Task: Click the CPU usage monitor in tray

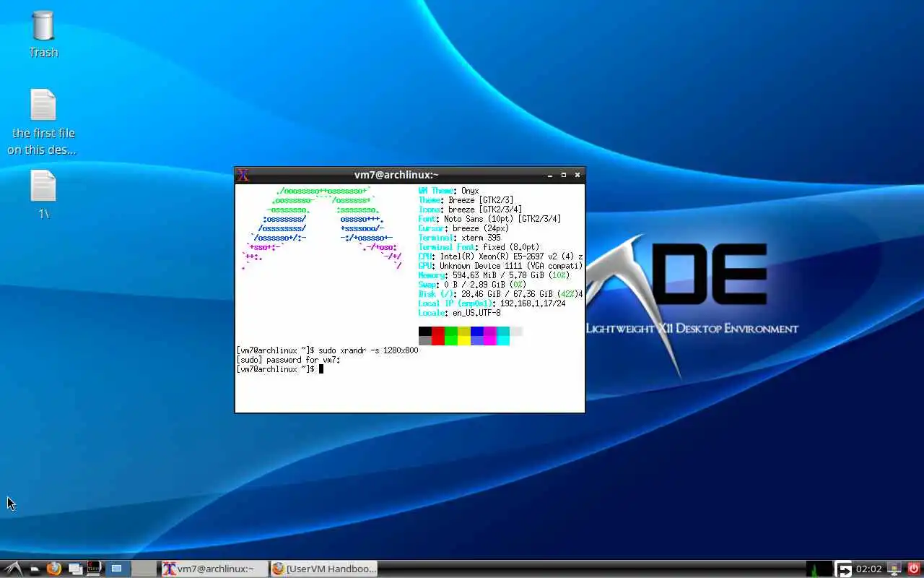Action: pos(819,569)
